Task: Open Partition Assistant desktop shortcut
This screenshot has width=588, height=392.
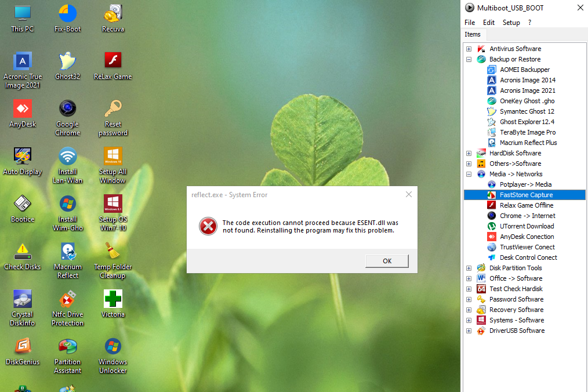Action: pyautogui.click(x=67, y=357)
